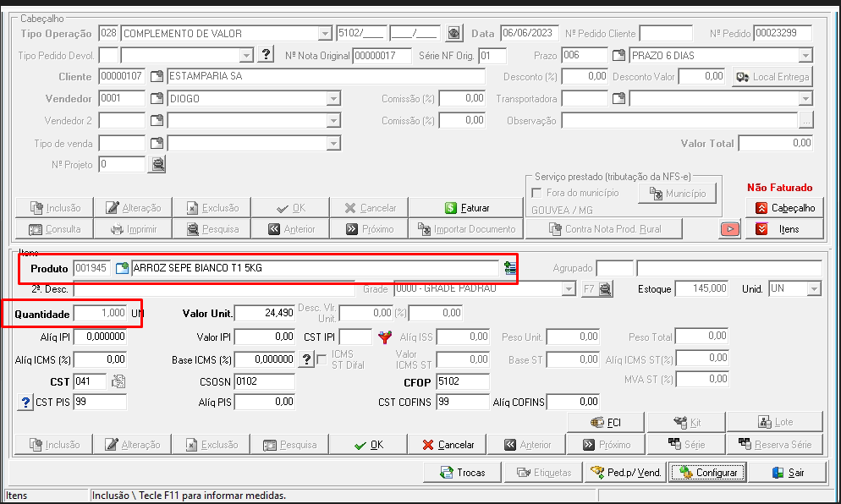Open Vendedor lookup icon next to 0001

coord(157,99)
